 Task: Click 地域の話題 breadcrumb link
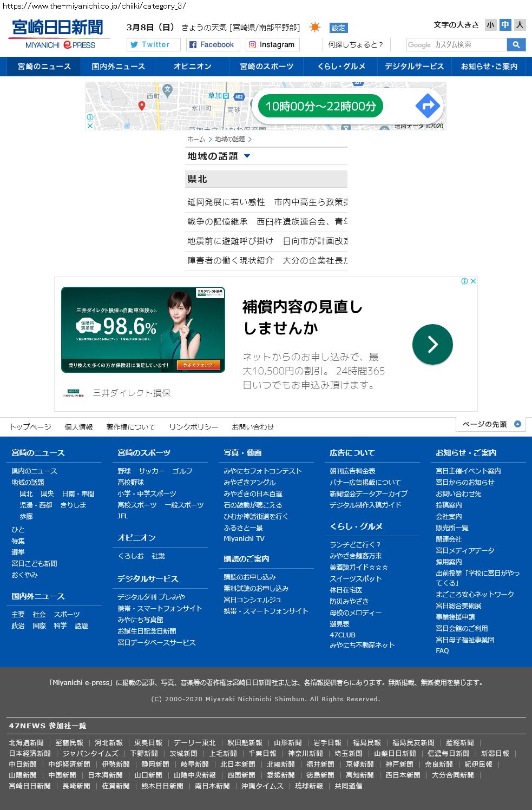pos(229,139)
